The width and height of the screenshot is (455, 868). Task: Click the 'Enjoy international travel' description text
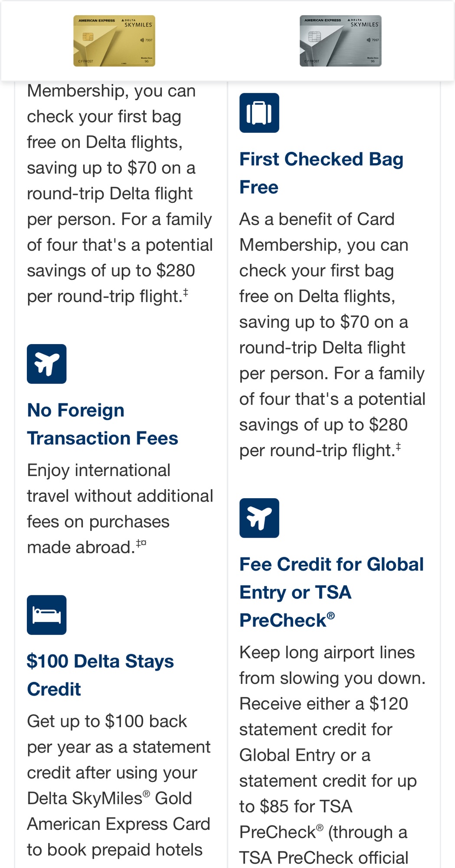(120, 509)
